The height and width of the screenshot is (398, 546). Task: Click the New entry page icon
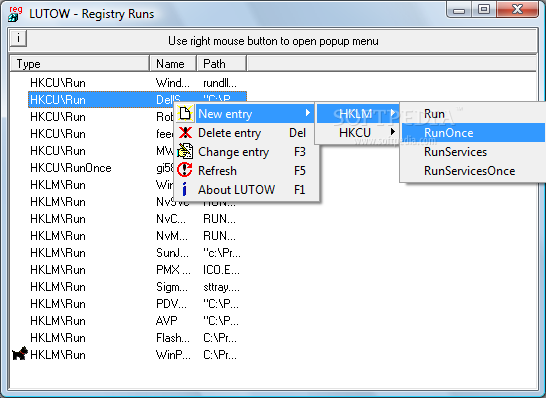(x=185, y=114)
